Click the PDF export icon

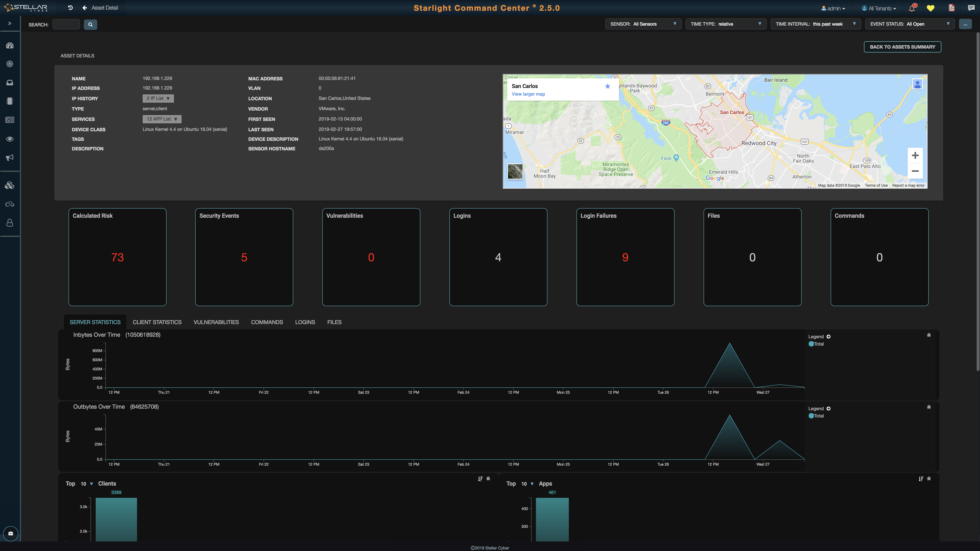click(x=951, y=8)
